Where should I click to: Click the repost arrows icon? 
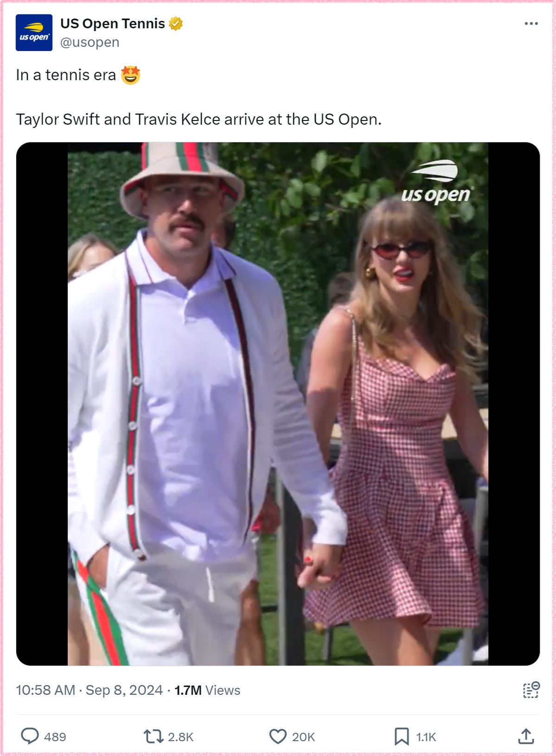tap(153, 736)
